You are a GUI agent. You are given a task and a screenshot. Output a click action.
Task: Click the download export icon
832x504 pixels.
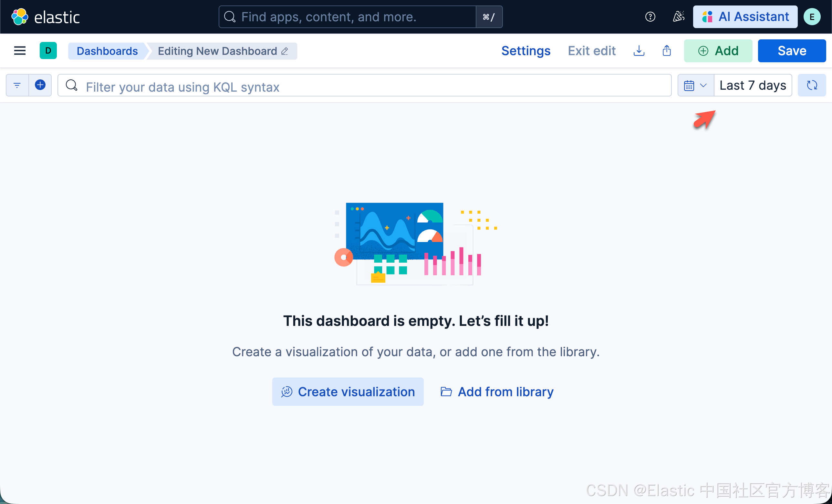coord(639,51)
